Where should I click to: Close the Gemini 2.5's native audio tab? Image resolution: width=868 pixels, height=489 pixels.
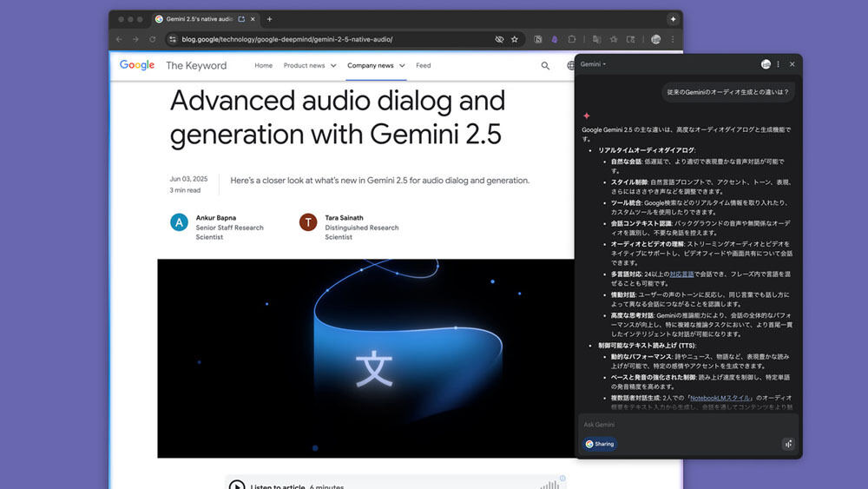click(253, 19)
